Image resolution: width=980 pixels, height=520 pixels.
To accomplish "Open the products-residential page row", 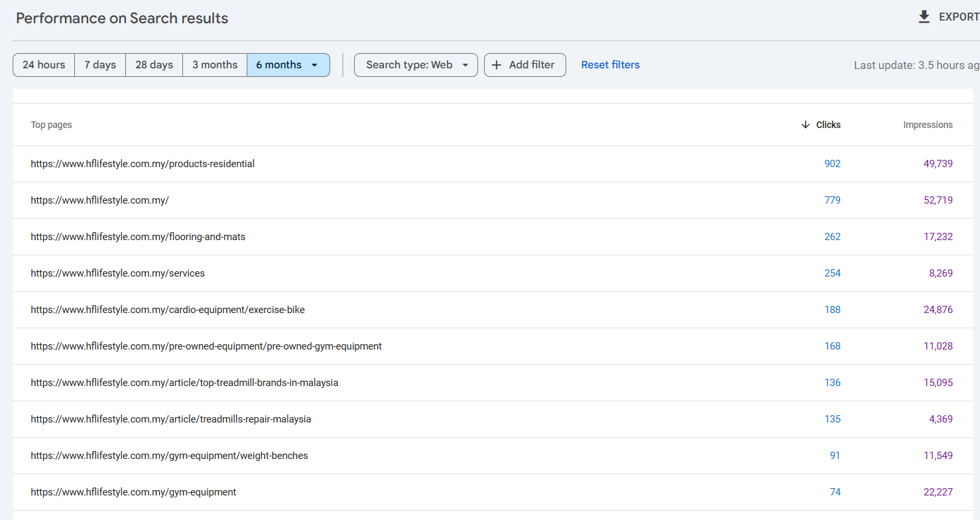I will (143, 164).
